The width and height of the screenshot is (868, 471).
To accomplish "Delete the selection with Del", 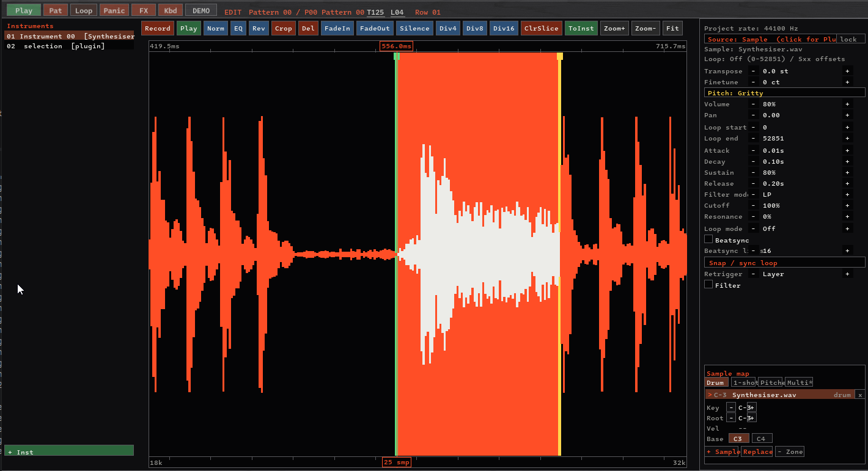I will (309, 28).
